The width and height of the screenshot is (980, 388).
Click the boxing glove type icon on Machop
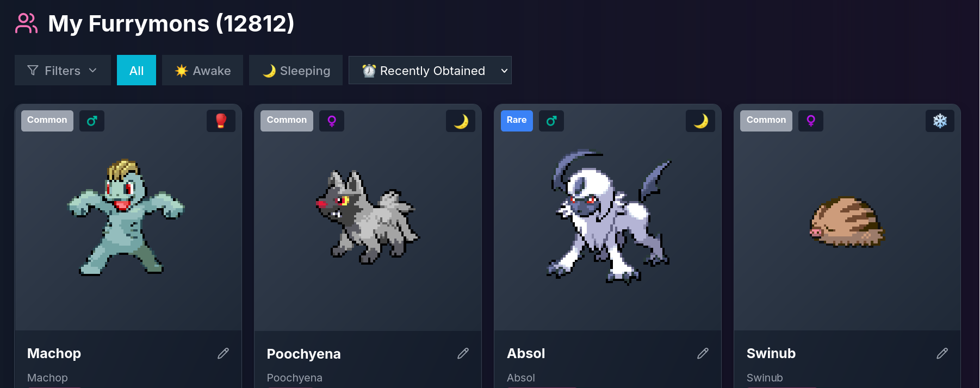[221, 121]
